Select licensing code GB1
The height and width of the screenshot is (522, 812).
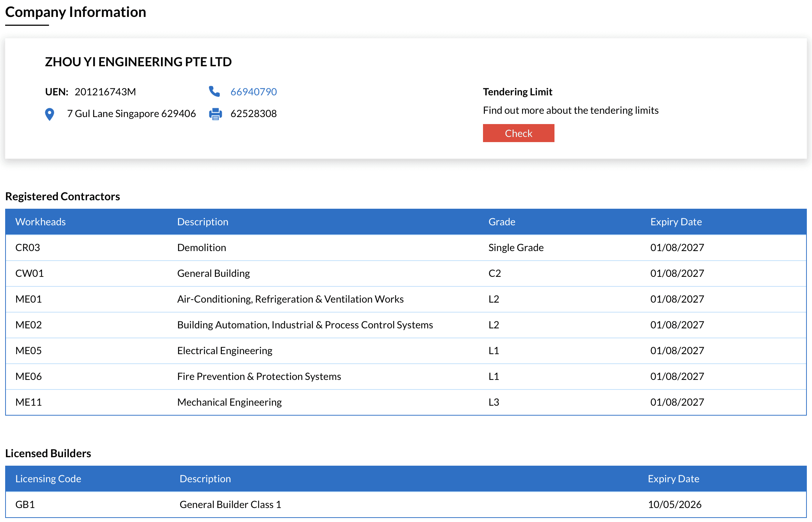(x=25, y=504)
